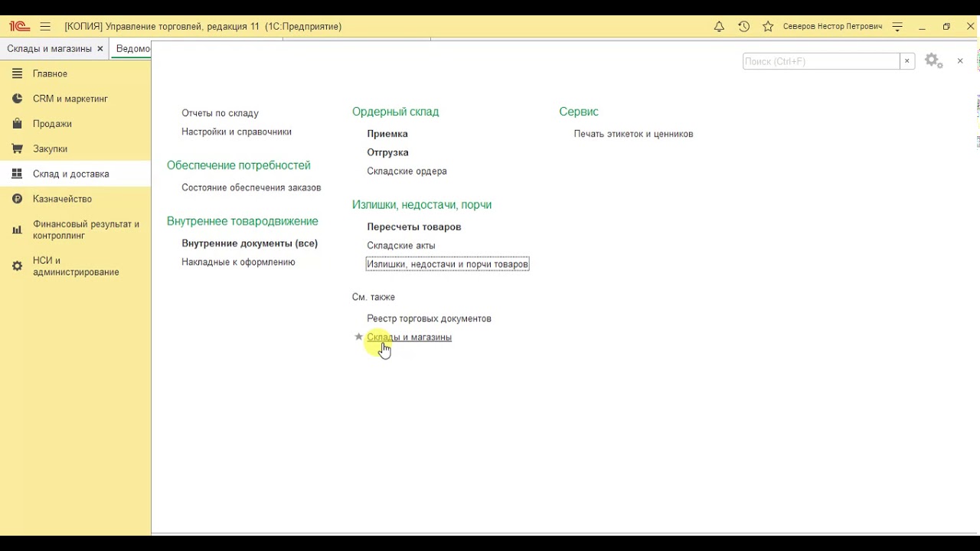Open Складские ордера
980x551 pixels.
pos(407,171)
